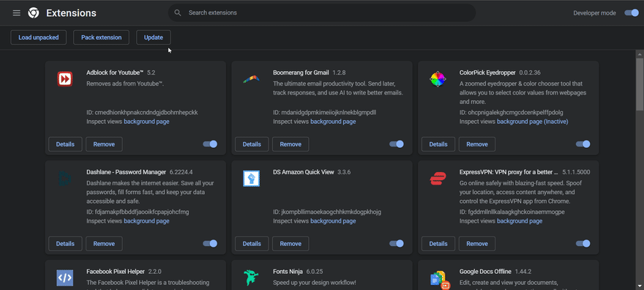Open DS Amazon Quick View background page link

pyautogui.click(x=333, y=221)
